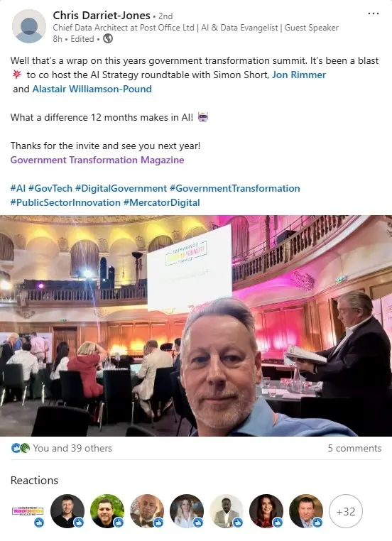Show 'You and 39 others' reactions list
Viewport: 392px width, 541px height.
(x=72, y=448)
